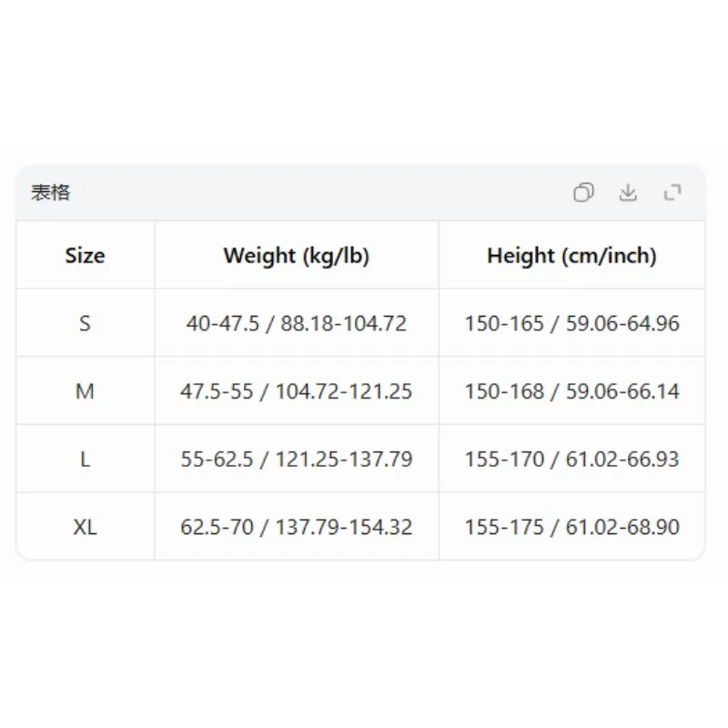Select weight cell 47.5-55 / 104.72-121.25
Viewport: 728px width, 728px height.
pos(297,391)
